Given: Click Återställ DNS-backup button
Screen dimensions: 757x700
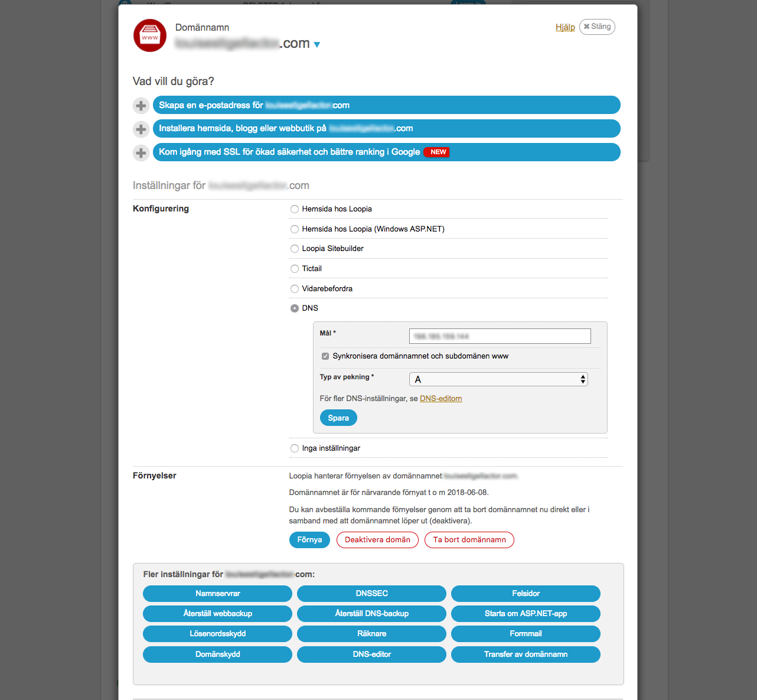Looking at the screenshot, I should click(371, 614).
